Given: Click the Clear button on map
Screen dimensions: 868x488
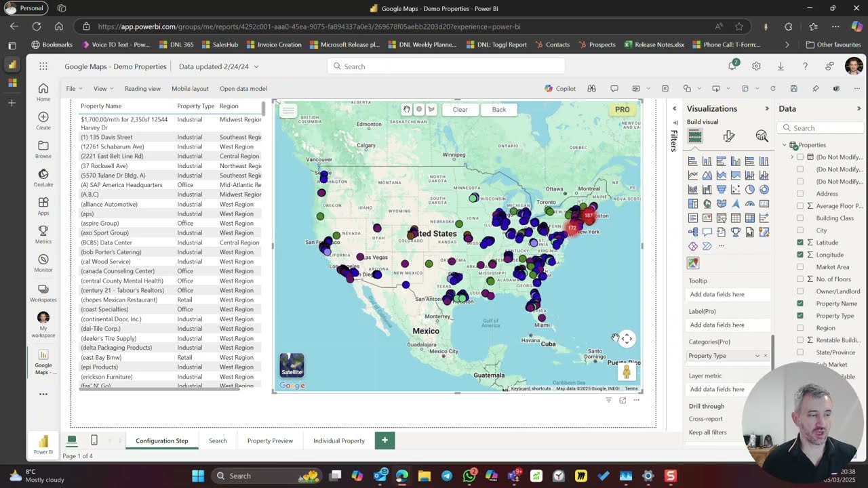Looking at the screenshot, I should point(460,109).
